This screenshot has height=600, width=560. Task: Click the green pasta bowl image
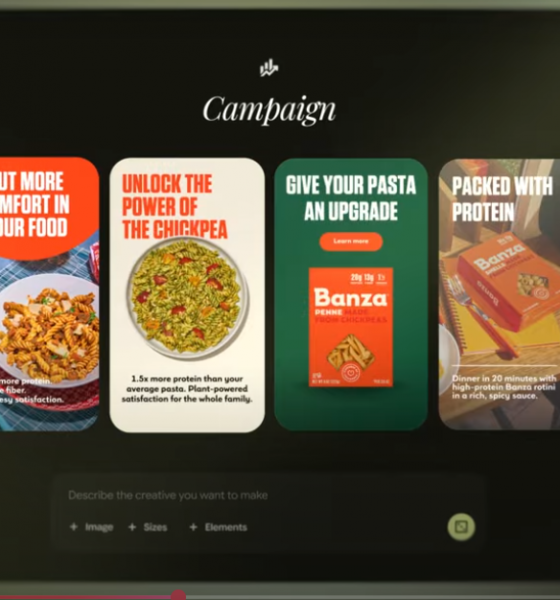(187, 298)
